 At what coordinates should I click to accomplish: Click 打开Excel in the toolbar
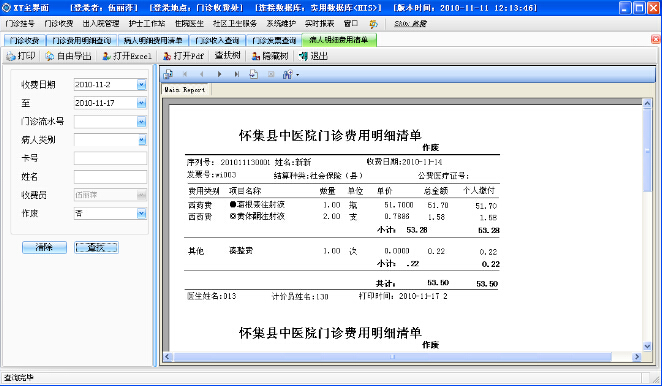tap(127, 56)
